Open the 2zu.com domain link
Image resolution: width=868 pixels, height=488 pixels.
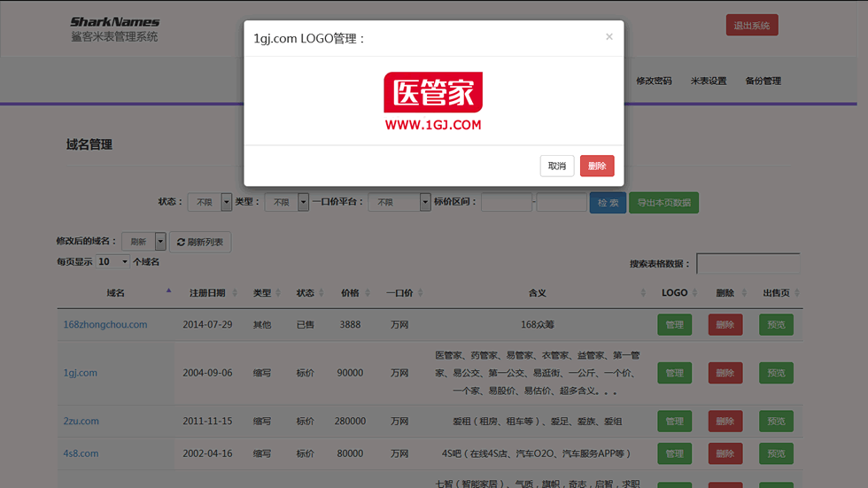[x=81, y=421]
